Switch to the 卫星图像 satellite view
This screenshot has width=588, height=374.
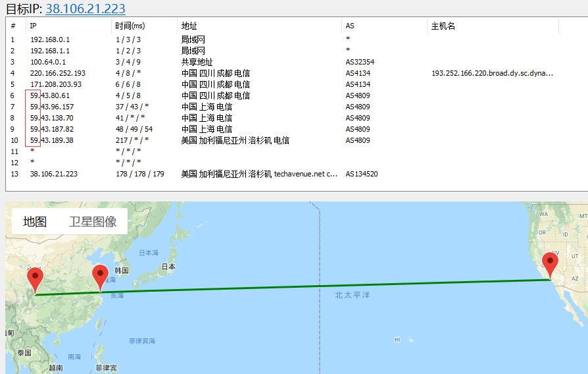tap(93, 221)
